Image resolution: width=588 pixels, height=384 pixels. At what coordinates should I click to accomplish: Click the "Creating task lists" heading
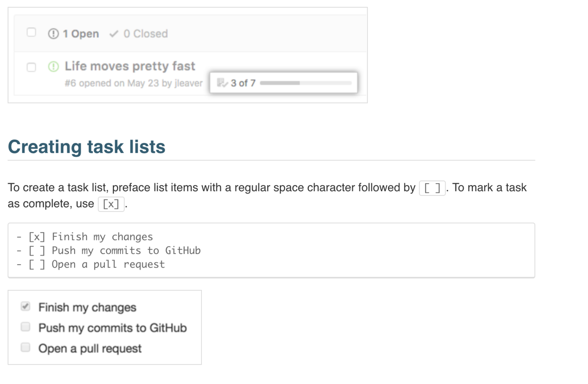coord(86,147)
